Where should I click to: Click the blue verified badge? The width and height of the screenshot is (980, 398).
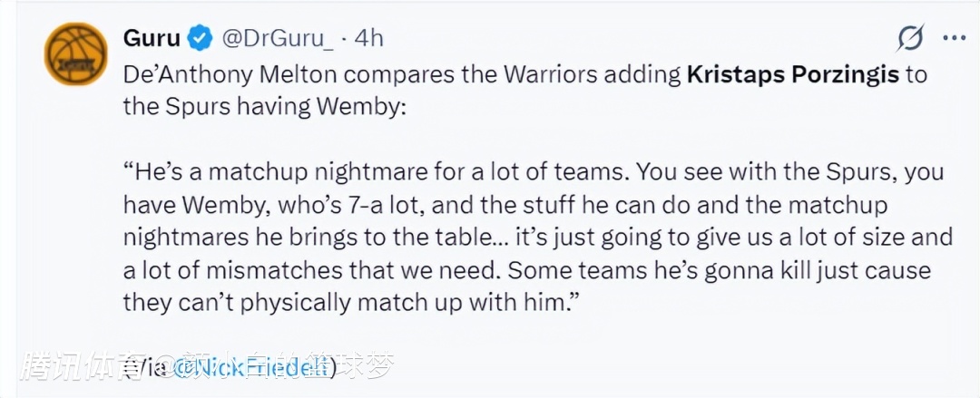tap(201, 38)
